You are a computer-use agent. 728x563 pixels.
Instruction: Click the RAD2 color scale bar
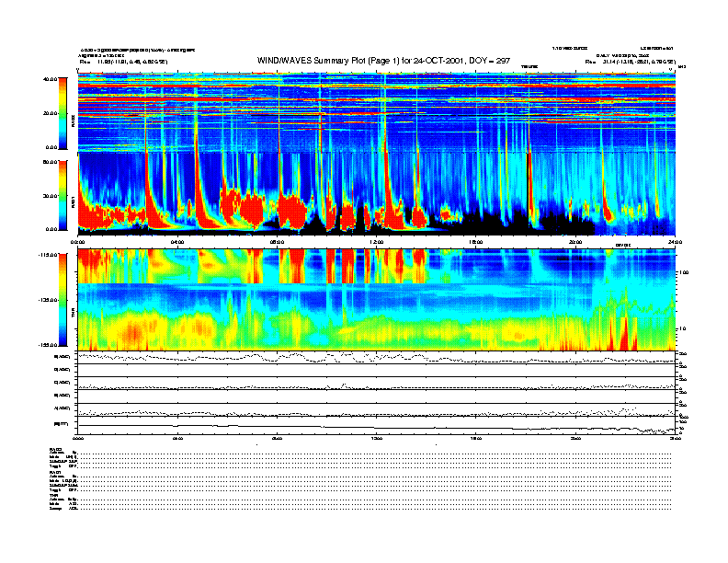63,113
